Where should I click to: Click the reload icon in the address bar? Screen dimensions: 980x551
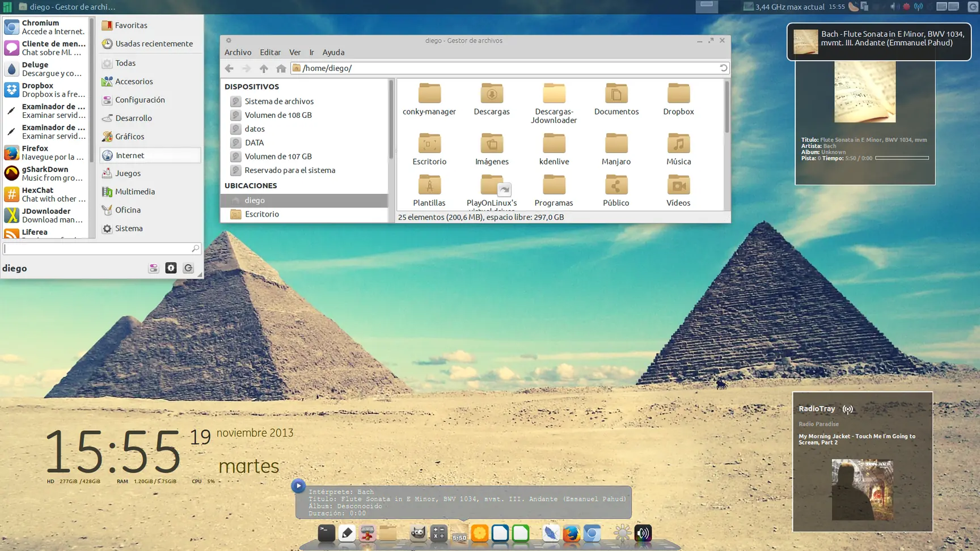point(723,67)
